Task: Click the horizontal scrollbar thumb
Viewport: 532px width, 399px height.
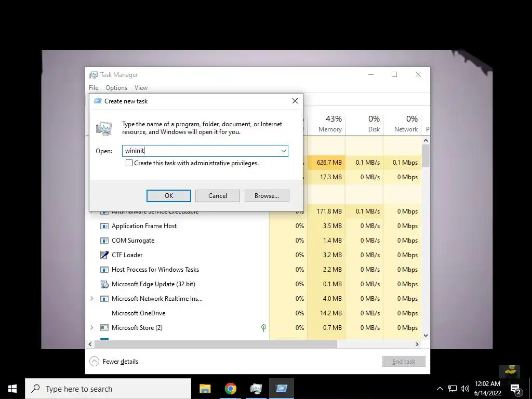Action: point(216,344)
